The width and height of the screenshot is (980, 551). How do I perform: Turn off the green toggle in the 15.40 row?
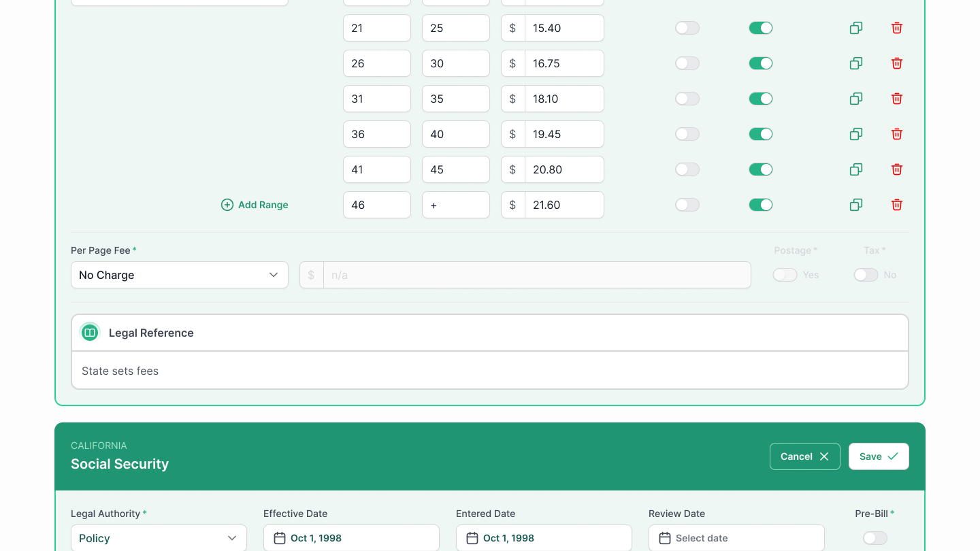click(761, 28)
